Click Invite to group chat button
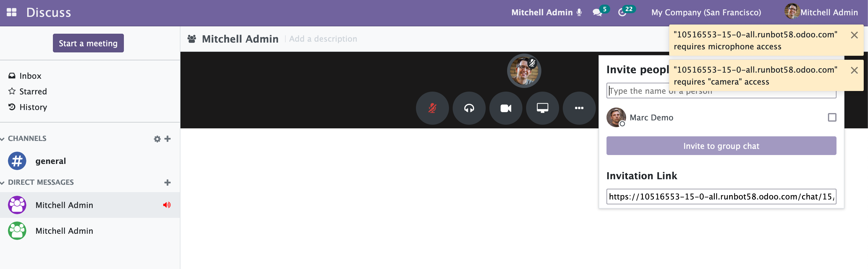Screen dimensions: 868x269 [x=721, y=146]
